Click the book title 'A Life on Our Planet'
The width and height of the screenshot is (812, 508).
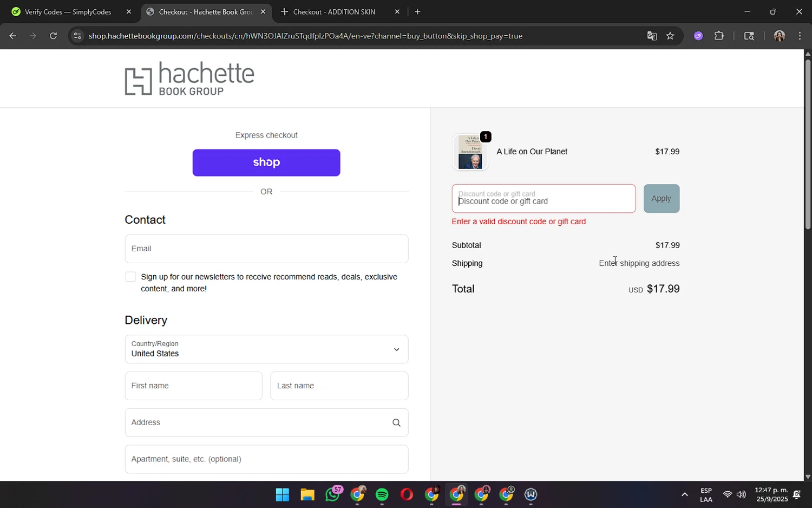click(x=532, y=152)
